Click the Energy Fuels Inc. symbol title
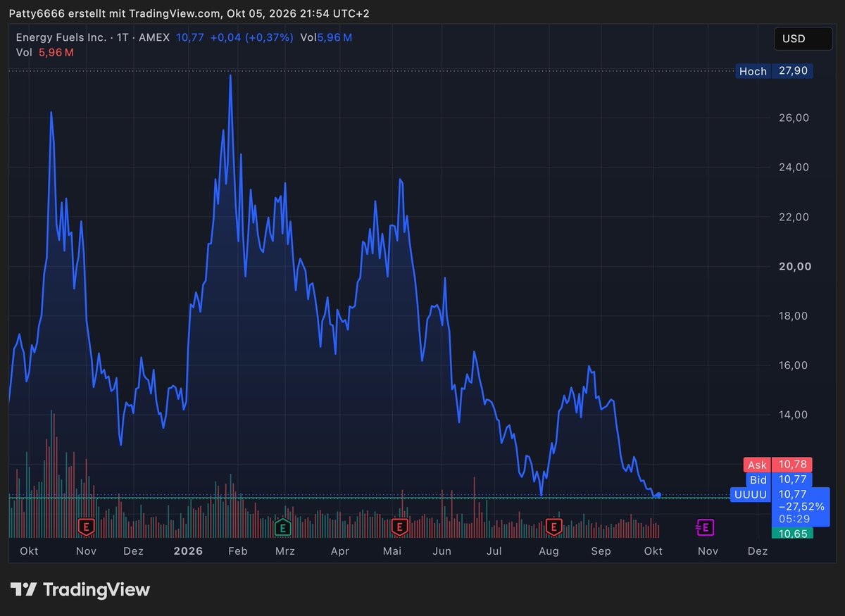Image resolution: width=845 pixels, height=616 pixels. click(61, 37)
